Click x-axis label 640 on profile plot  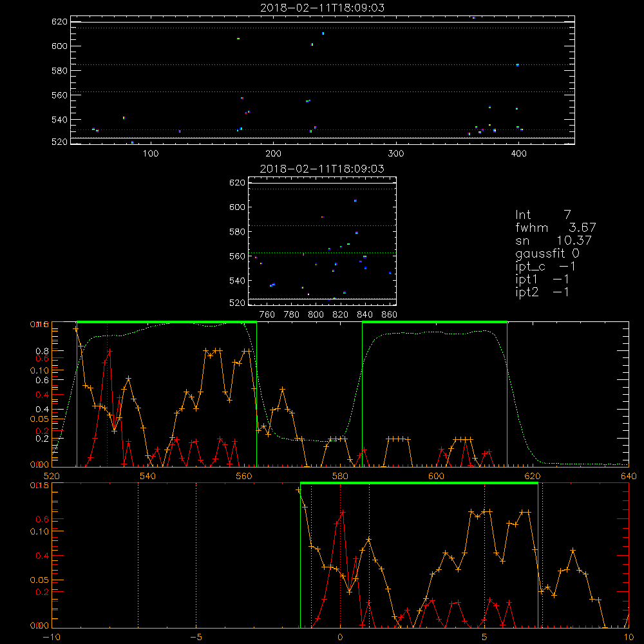click(x=629, y=476)
